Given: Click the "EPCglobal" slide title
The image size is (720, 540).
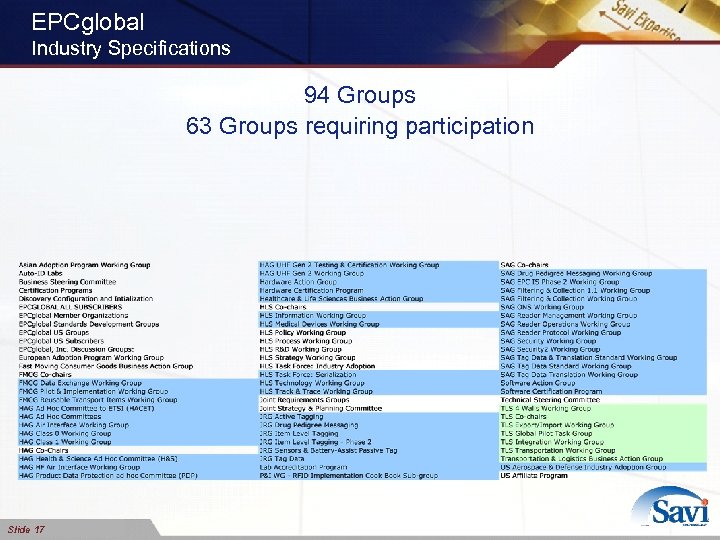Looking at the screenshot, I should pos(88,22).
